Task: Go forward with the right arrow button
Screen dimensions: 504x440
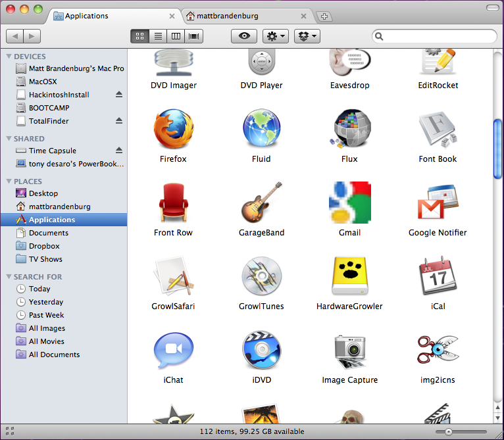Action: pyautogui.click(x=32, y=36)
